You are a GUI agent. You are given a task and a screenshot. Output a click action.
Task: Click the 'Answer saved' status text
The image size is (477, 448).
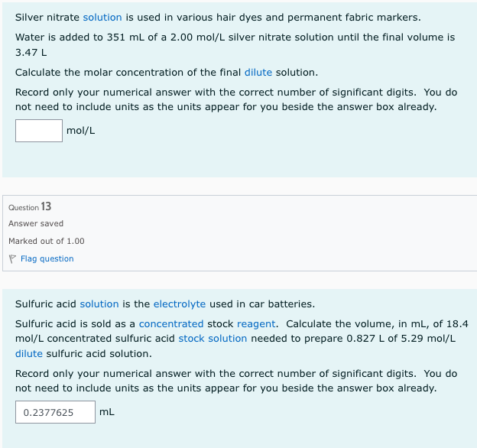[36, 223]
